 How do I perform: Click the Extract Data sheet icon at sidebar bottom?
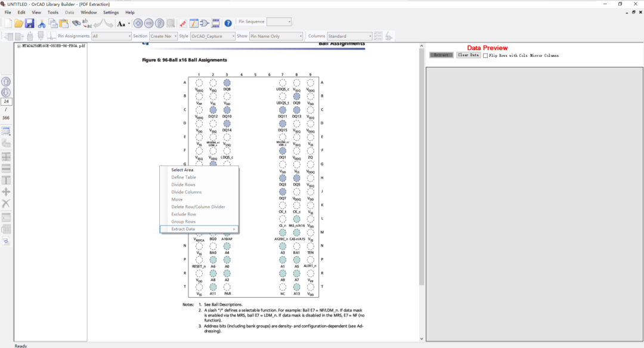click(6, 241)
